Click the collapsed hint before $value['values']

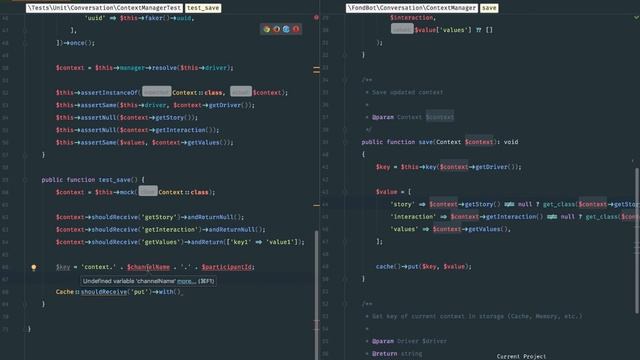(402, 29)
